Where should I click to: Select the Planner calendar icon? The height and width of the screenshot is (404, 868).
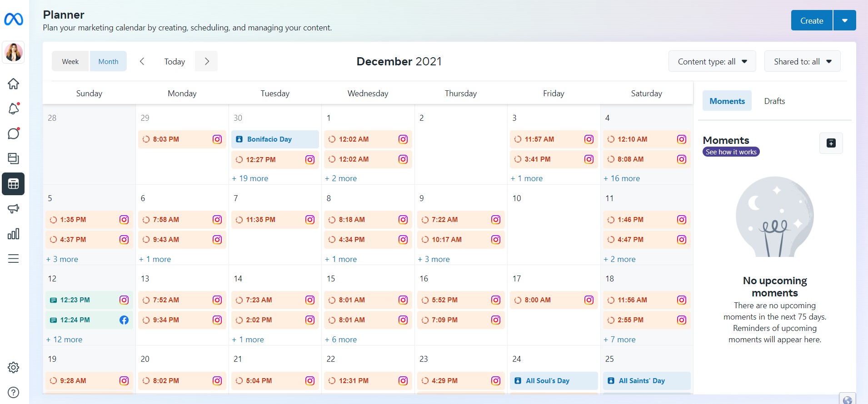coord(13,184)
